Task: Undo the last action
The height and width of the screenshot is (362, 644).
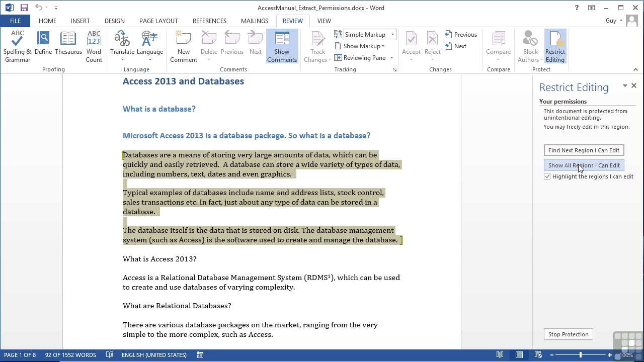Action: click(39, 8)
